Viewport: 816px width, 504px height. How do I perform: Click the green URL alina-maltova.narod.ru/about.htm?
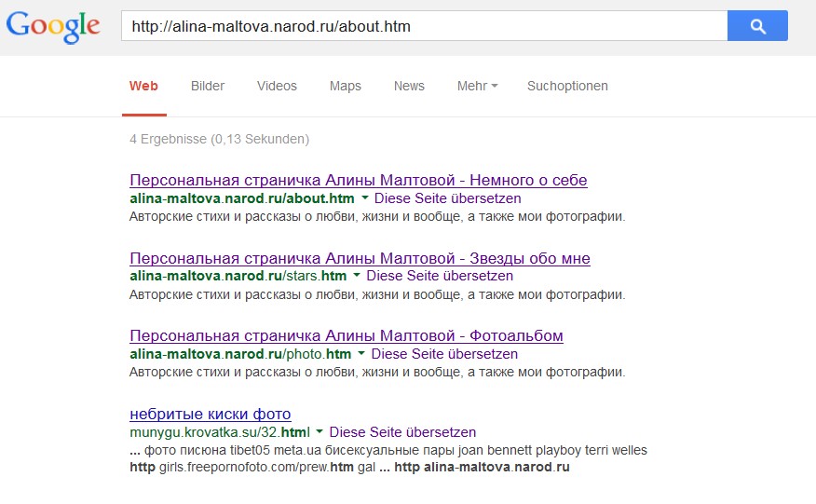tap(242, 198)
